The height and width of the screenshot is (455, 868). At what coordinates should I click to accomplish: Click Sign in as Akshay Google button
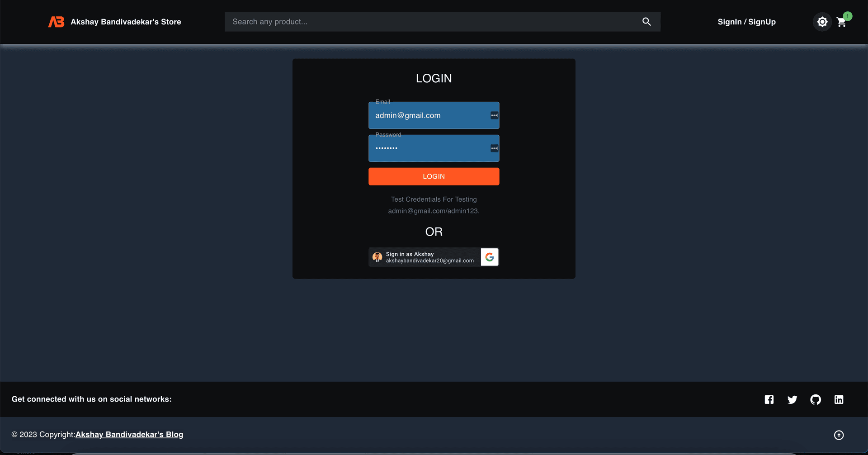point(434,257)
